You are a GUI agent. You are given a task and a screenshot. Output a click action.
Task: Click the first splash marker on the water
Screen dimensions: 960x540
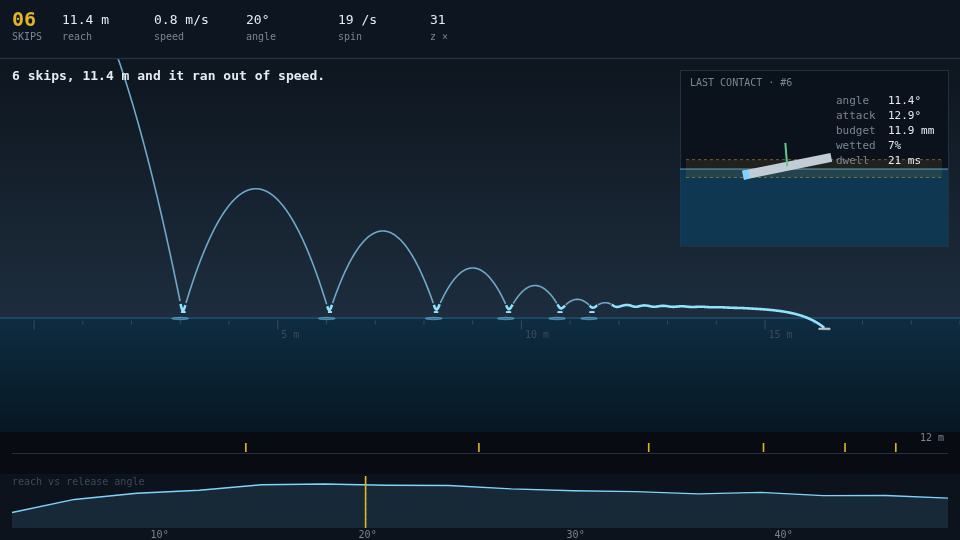point(180,318)
